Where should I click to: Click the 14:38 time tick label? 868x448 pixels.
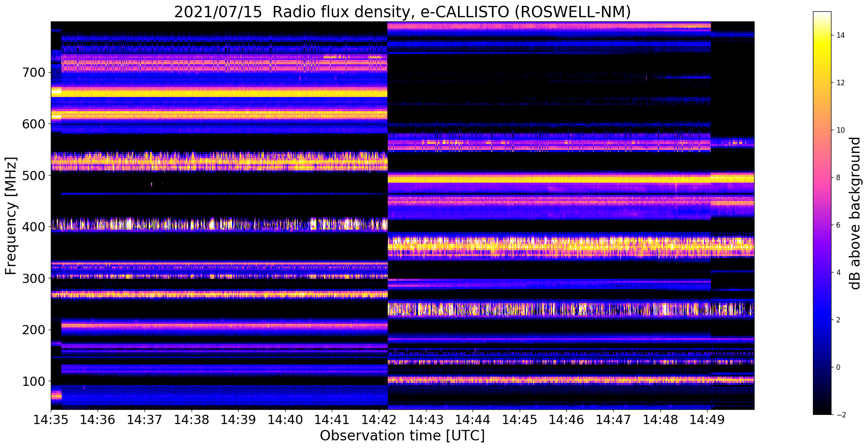click(x=192, y=420)
